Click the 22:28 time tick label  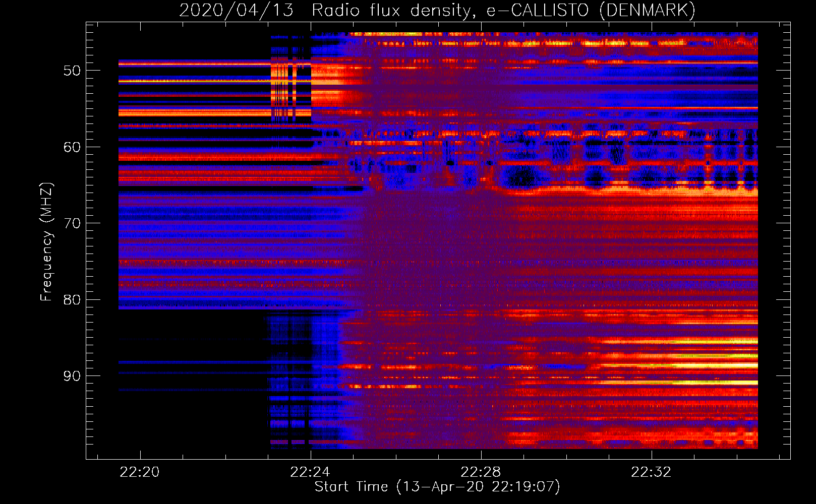[481, 472]
